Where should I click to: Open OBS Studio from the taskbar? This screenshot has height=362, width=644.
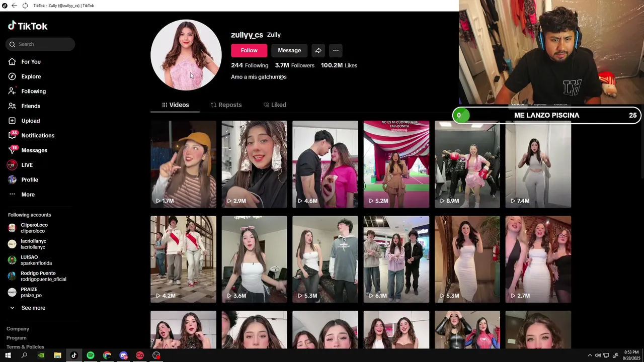pos(156,355)
